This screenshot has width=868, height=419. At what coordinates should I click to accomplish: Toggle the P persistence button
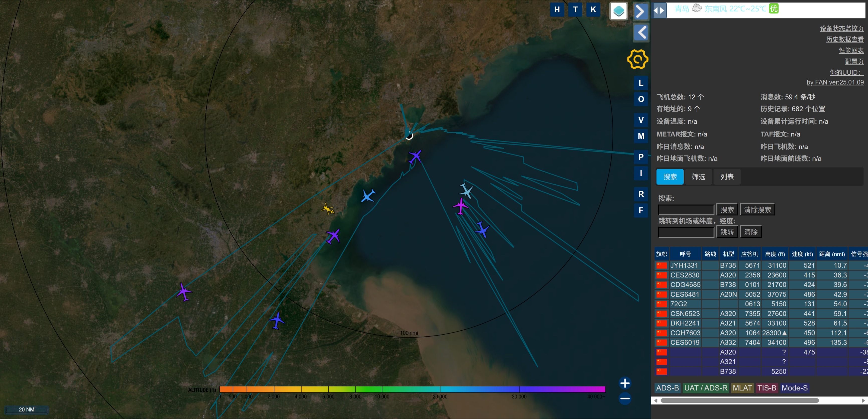641,157
